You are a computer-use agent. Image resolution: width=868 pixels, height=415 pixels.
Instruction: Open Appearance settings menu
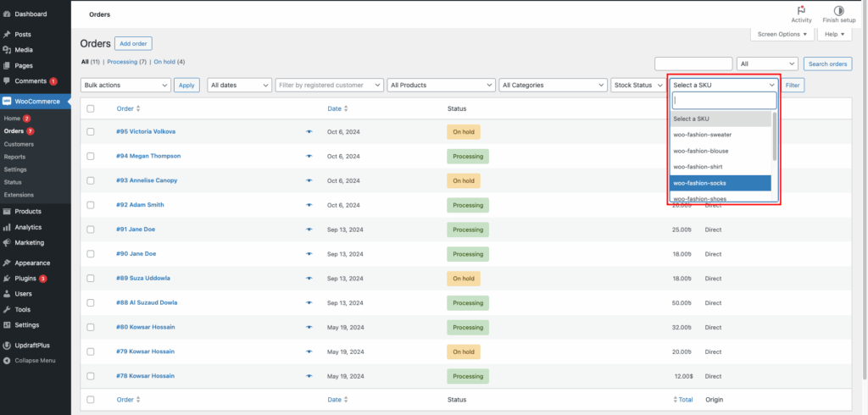coord(32,263)
